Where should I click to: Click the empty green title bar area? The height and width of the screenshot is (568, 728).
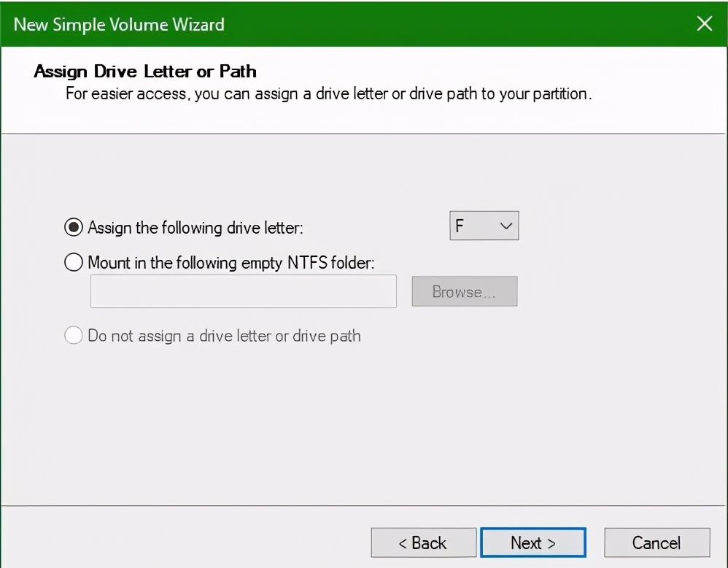tap(452, 24)
